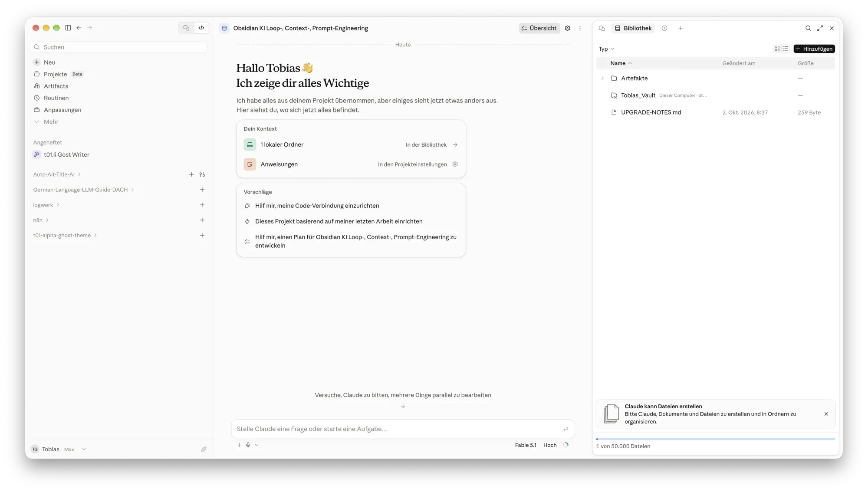Toggle the Übersicht view button
The image size is (868, 492).
(x=539, y=28)
